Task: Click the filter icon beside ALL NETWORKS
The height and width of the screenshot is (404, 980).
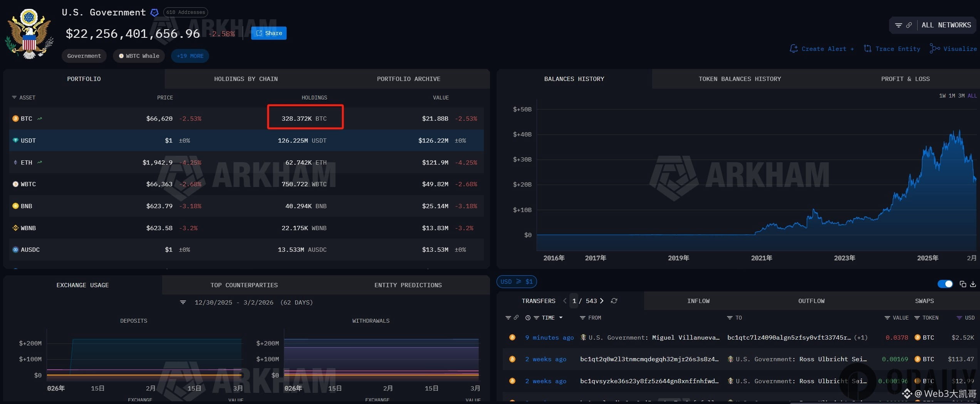Action: (x=898, y=25)
